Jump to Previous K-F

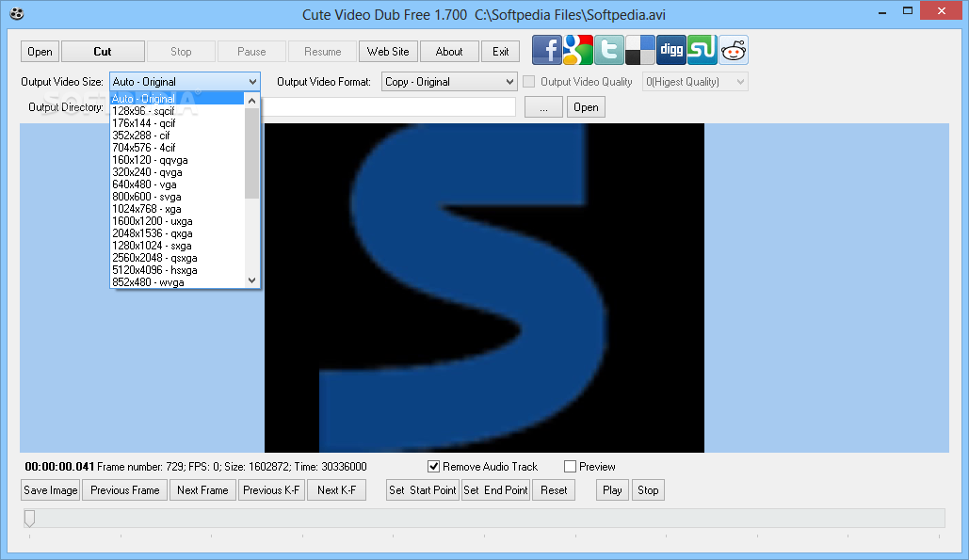coord(271,490)
